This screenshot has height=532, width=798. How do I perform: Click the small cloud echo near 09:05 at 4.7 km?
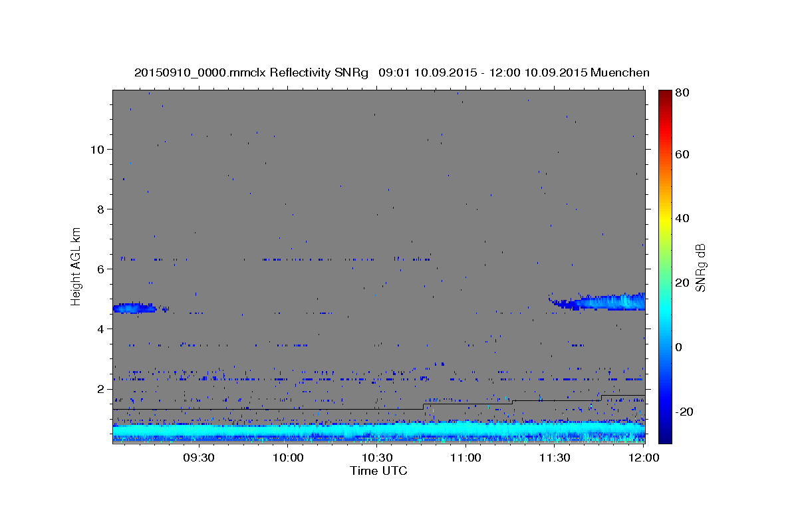click(x=136, y=307)
